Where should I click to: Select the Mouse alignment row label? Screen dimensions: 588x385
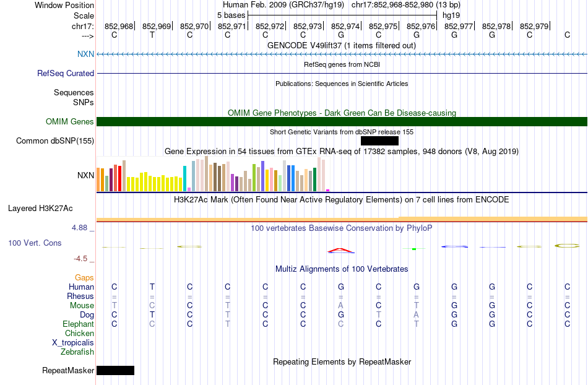click(82, 306)
